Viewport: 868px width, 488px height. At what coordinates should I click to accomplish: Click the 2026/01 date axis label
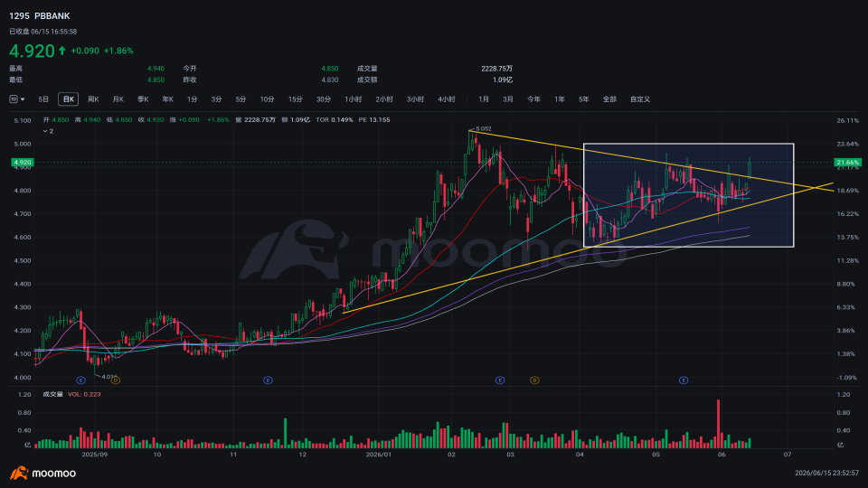379,455
